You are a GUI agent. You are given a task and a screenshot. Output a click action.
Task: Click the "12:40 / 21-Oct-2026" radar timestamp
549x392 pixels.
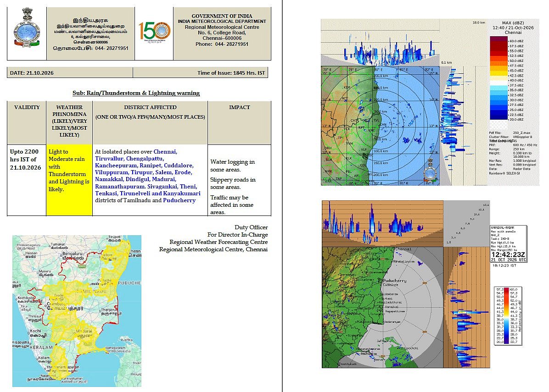(513, 28)
